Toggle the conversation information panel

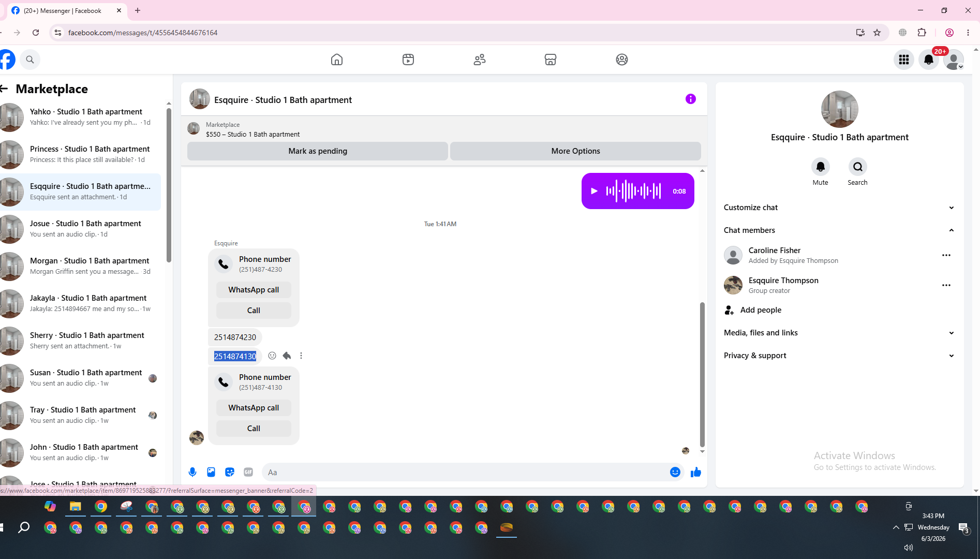691,99
